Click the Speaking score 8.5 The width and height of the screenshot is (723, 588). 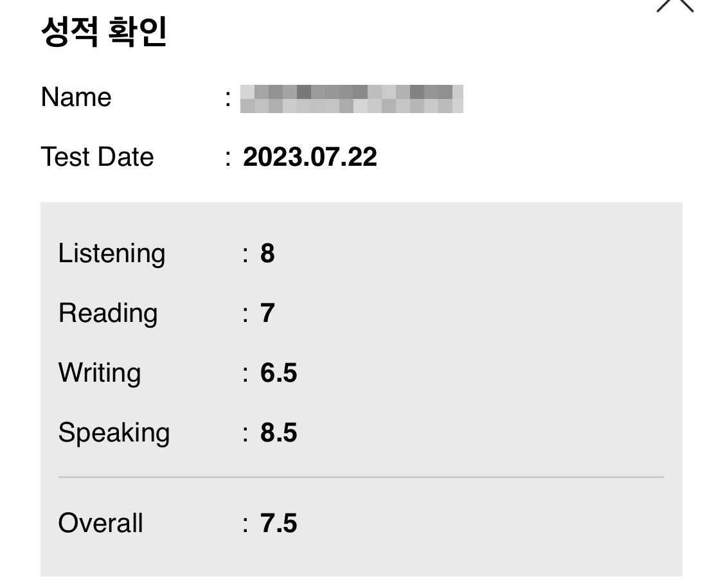click(x=278, y=433)
